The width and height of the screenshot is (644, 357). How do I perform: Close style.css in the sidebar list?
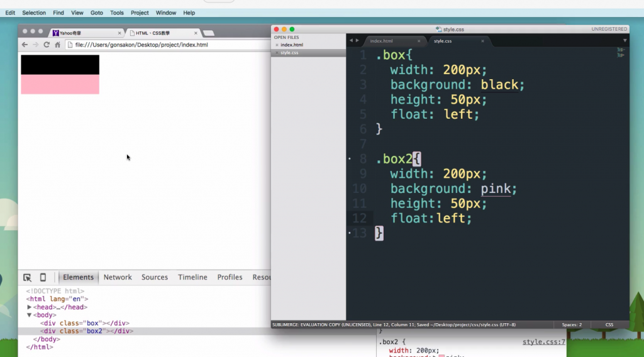tap(277, 53)
